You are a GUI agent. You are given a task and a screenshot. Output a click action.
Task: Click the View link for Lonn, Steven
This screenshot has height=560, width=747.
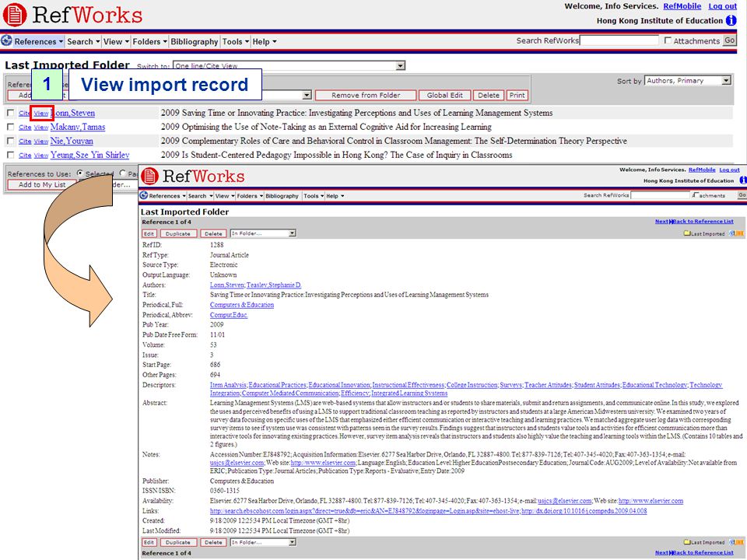[x=41, y=114]
